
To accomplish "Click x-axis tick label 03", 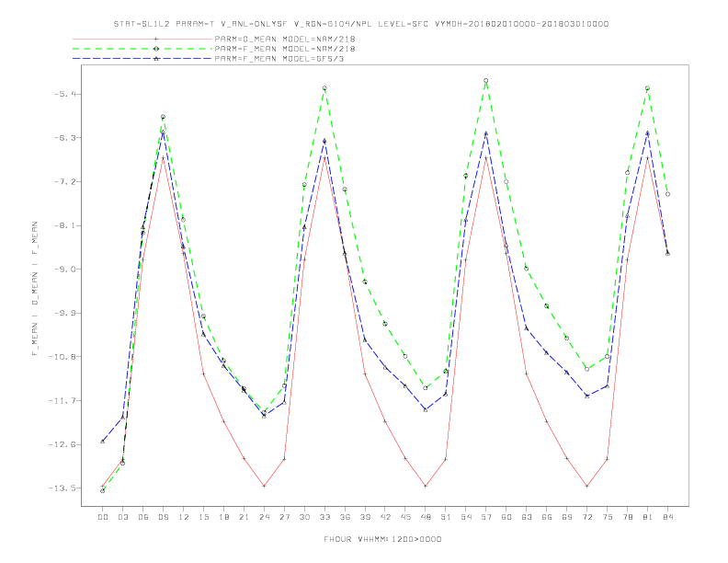I will click(x=123, y=517).
